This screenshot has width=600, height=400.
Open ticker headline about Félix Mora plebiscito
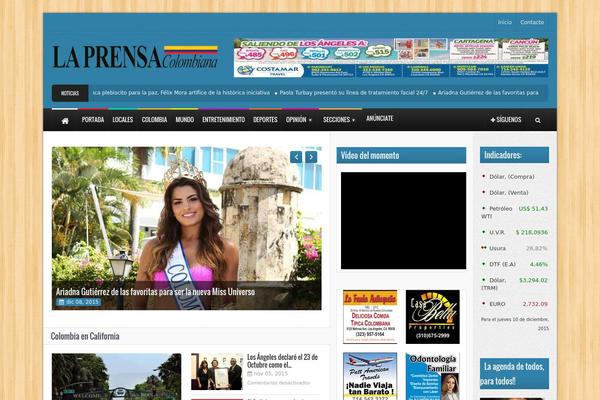[181, 93]
